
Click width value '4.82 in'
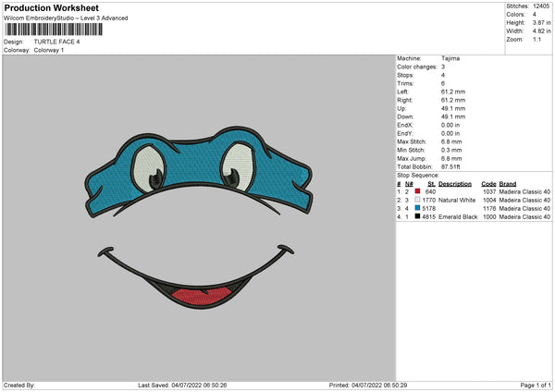542,31
